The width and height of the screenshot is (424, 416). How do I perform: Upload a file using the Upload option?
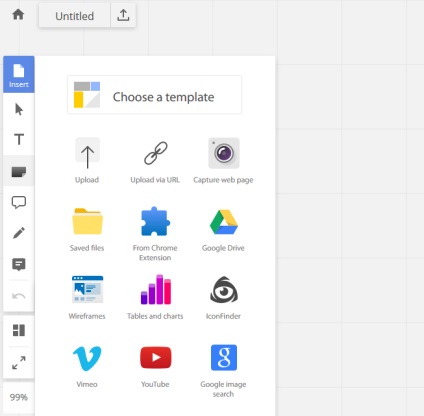(87, 161)
